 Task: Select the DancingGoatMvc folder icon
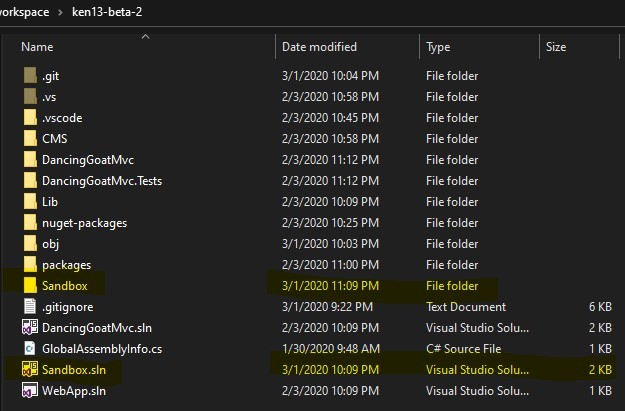pyautogui.click(x=30, y=159)
